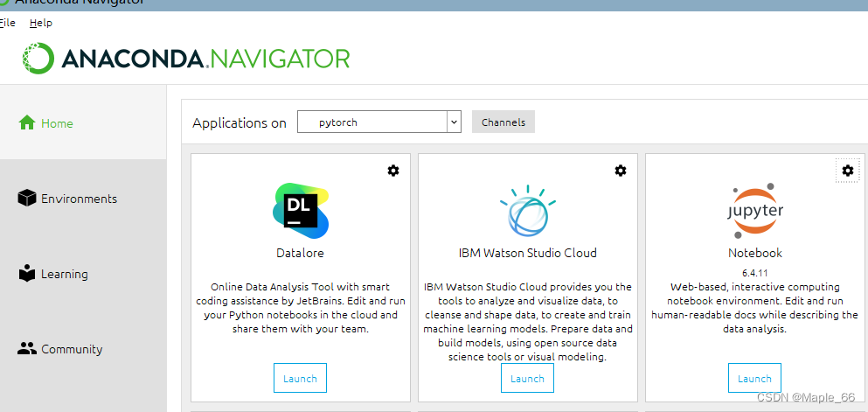The height and width of the screenshot is (412, 868).
Task: Click the Notebook title text
Action: [x=755, y=253]
